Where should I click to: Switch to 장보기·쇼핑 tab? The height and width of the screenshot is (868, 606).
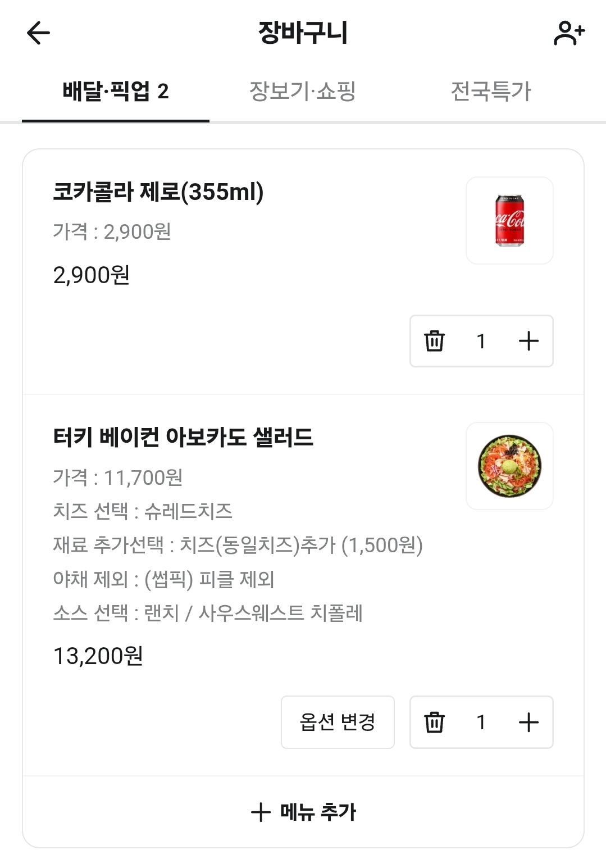pos(302,91)
